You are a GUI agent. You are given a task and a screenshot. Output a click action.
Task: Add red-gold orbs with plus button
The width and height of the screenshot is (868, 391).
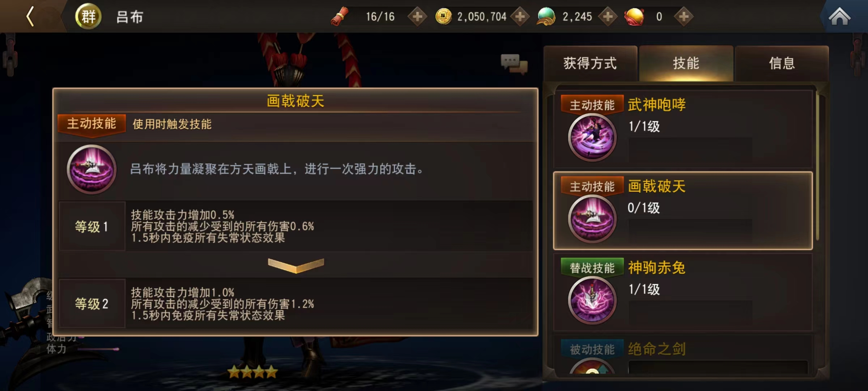(x=684, y=17)
